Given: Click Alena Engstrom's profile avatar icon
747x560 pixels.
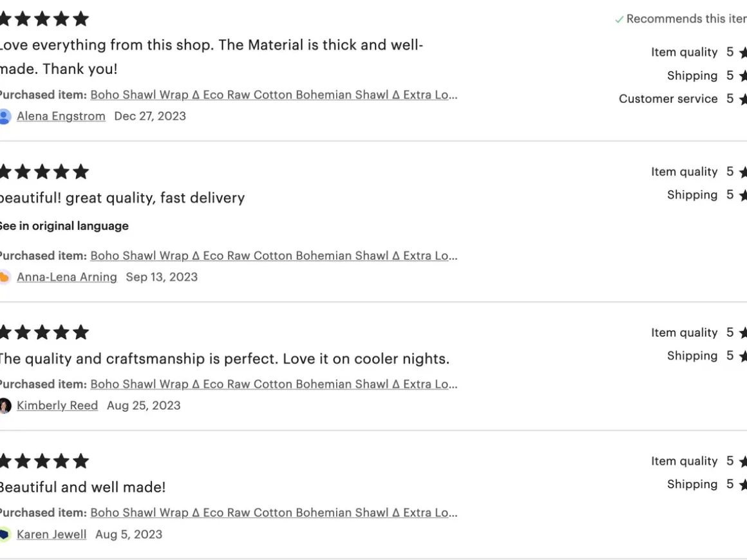Looking at the screenshot, I should point(5,117).
